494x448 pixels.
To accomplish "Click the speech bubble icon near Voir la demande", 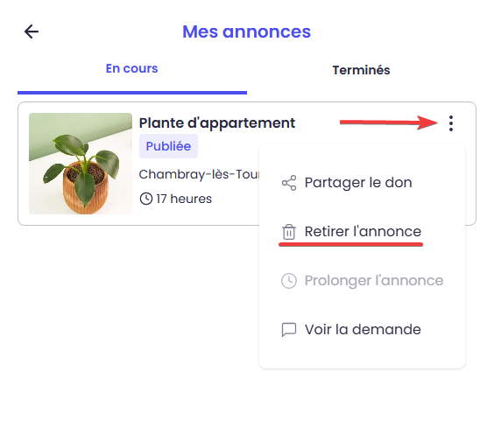I will click(289, 330).
